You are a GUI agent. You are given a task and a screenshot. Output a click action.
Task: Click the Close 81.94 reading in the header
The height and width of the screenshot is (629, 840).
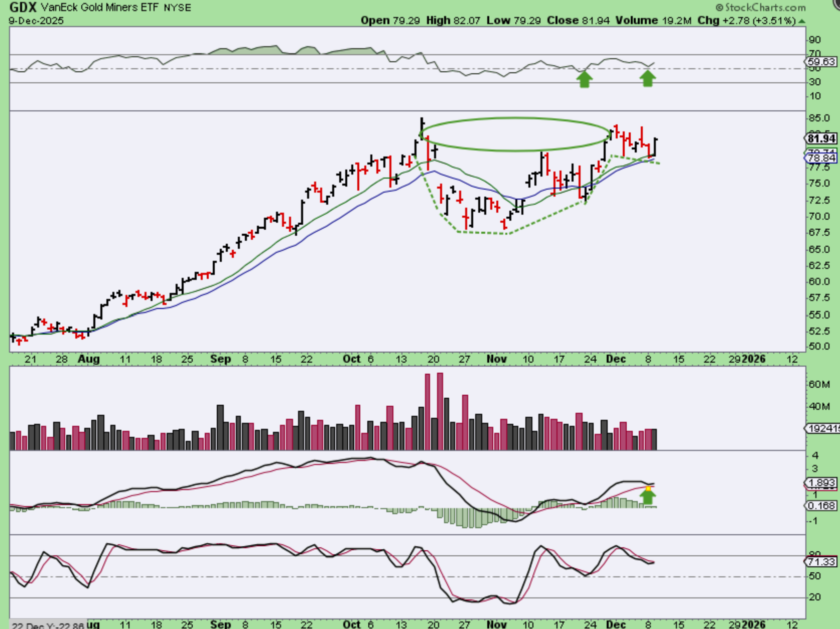point(579,21)
